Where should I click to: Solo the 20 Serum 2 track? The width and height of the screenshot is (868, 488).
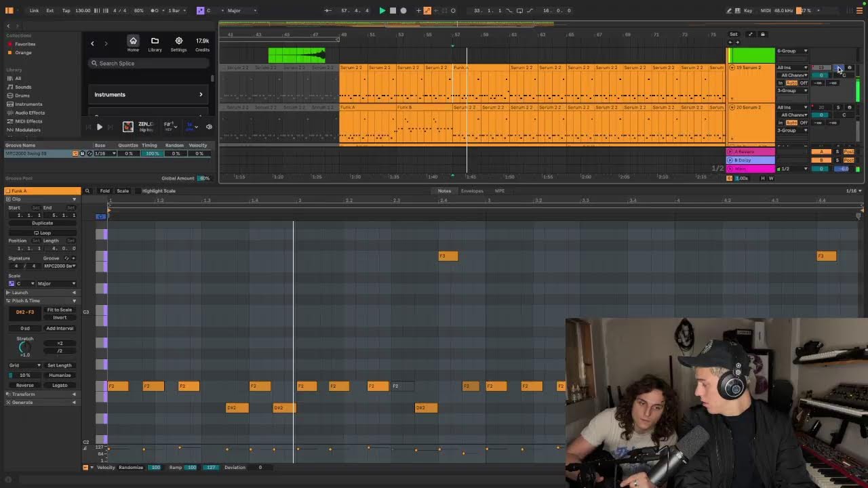click(839, 108)
